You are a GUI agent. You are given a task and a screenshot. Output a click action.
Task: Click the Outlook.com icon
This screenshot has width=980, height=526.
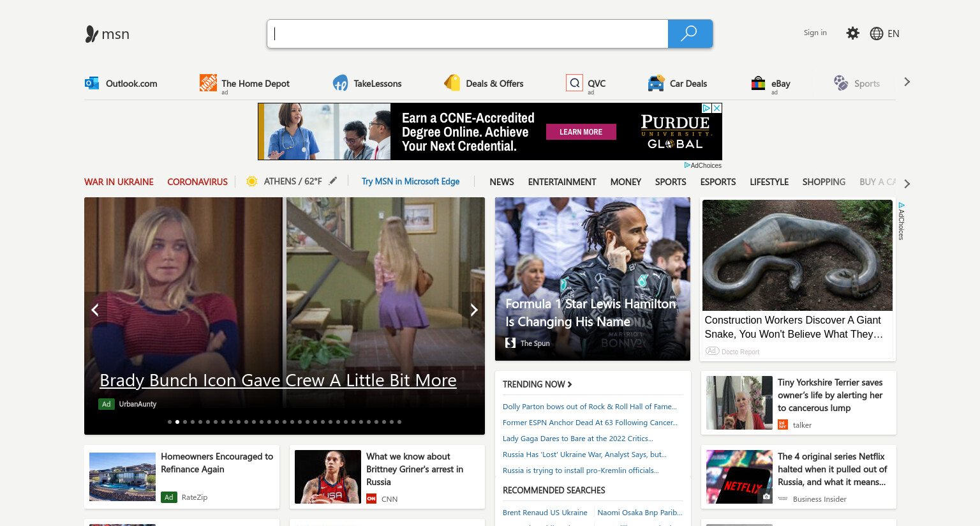(92, 83)
